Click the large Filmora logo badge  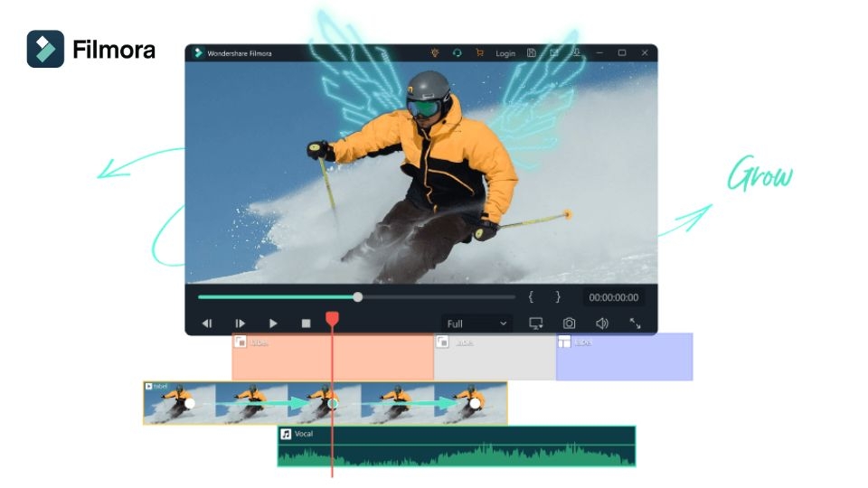pos(45,49)
